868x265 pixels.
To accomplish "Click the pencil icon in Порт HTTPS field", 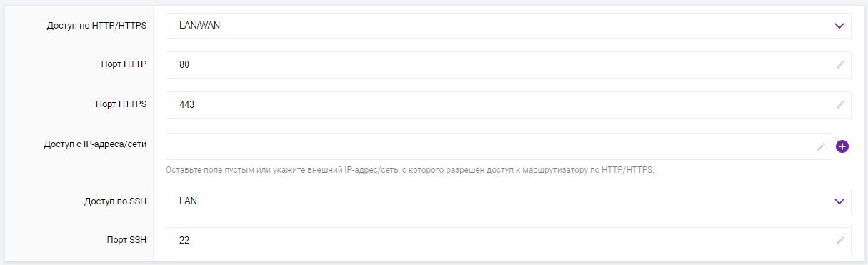I will [x=840, y=104].
